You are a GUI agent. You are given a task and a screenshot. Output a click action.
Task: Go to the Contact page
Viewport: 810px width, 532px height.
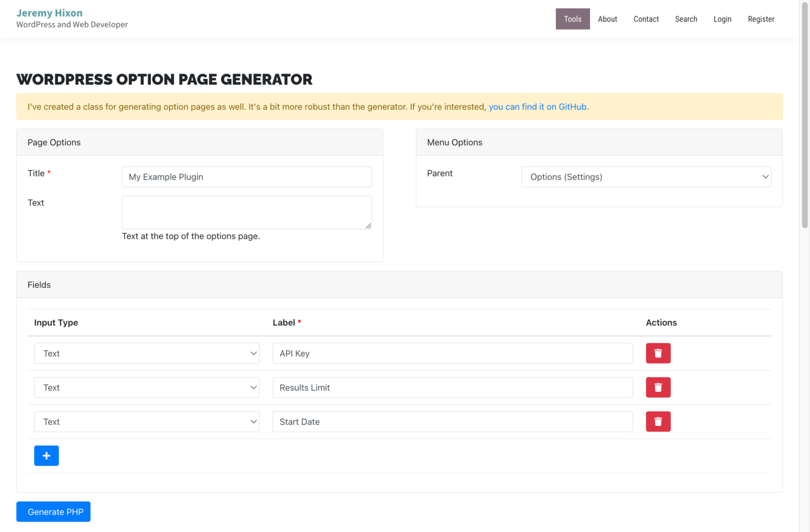click(646, 18)
